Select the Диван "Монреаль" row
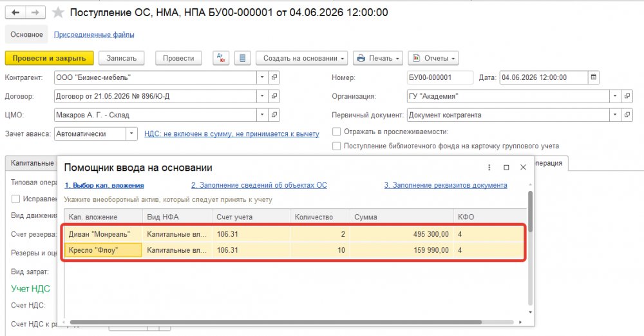Image resolution: width=644 pixels, height=336 pixels. pos(294,234)
